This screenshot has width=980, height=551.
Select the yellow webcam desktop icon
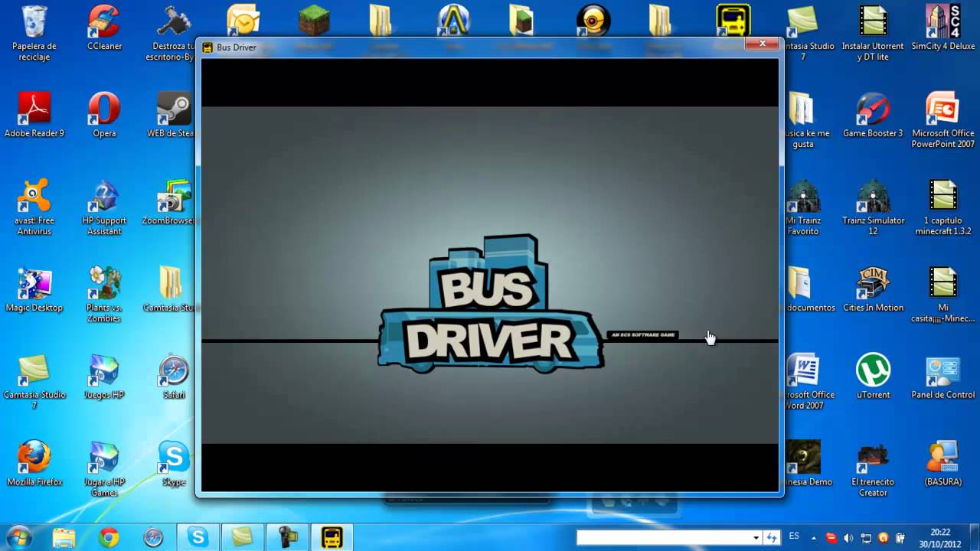click(593, 20)
